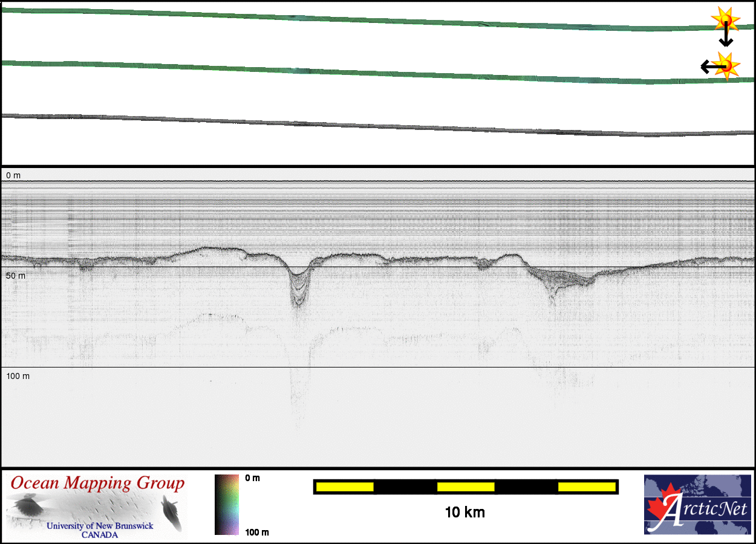Click the 10 km scale label
Screen dimensions: 756x544
pyautogui.click(x=464, y=513)
